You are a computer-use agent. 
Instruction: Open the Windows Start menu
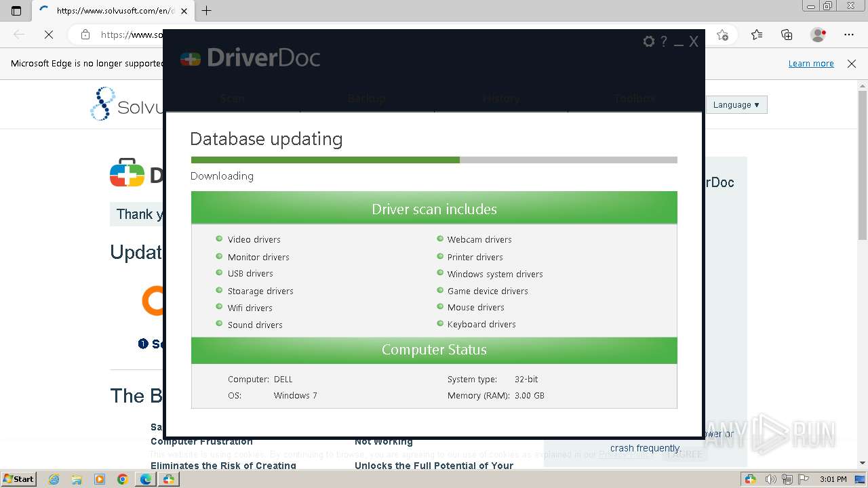[x=18, y=479]
